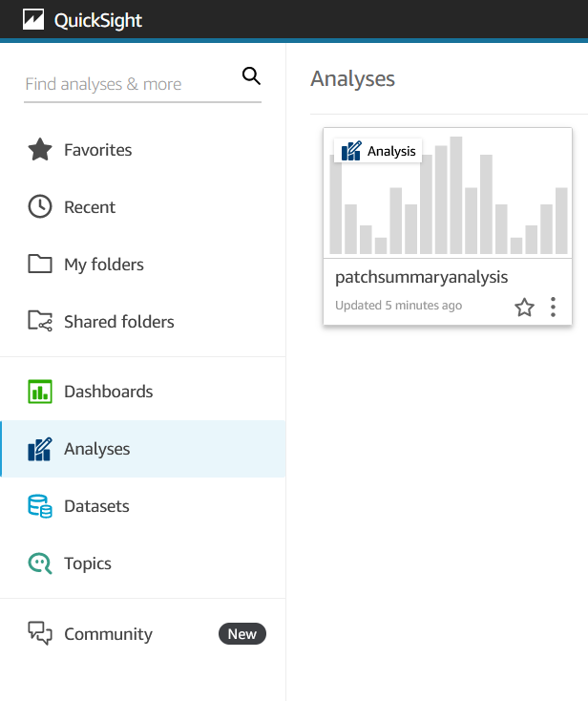Toggle favorite star on patchsummaryanalysis card

coord(524,308)
